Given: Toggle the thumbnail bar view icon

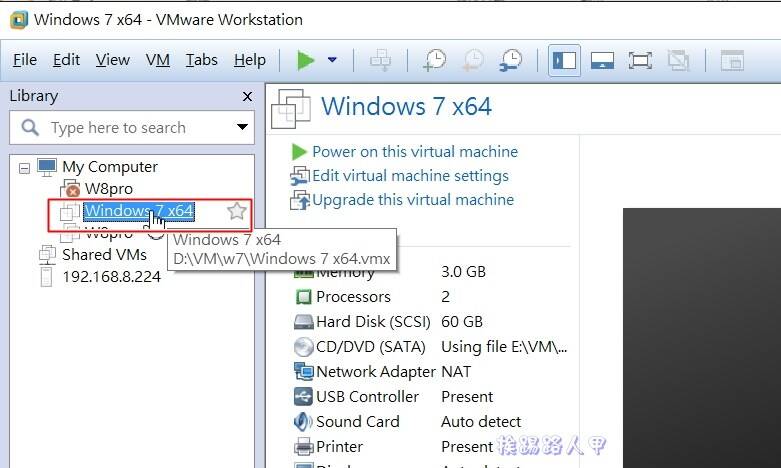Looking at the screenshot, I should [602, 61].
